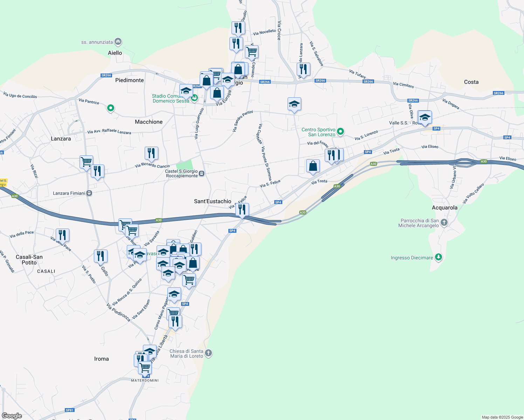
Task: Select Parrocchia di San Michele Arcangelo church icon
Action: coord(444,223)
